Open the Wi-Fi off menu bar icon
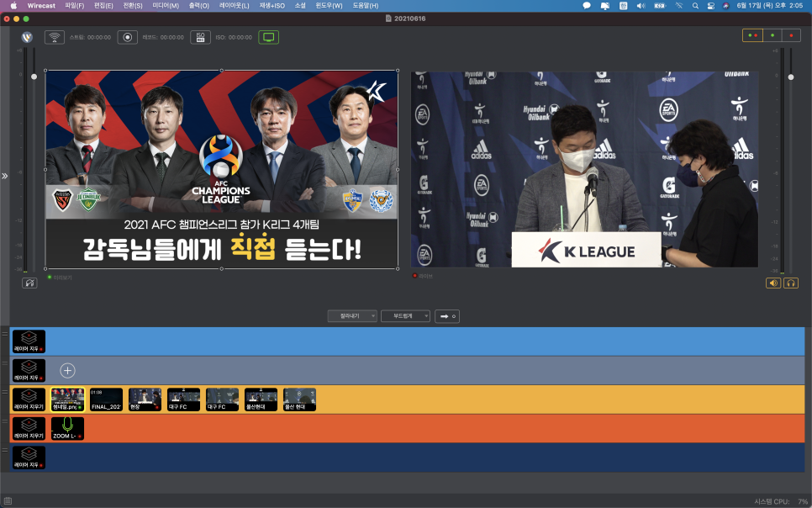The width and height of the screenshot is (812, 508). [679, 6]
